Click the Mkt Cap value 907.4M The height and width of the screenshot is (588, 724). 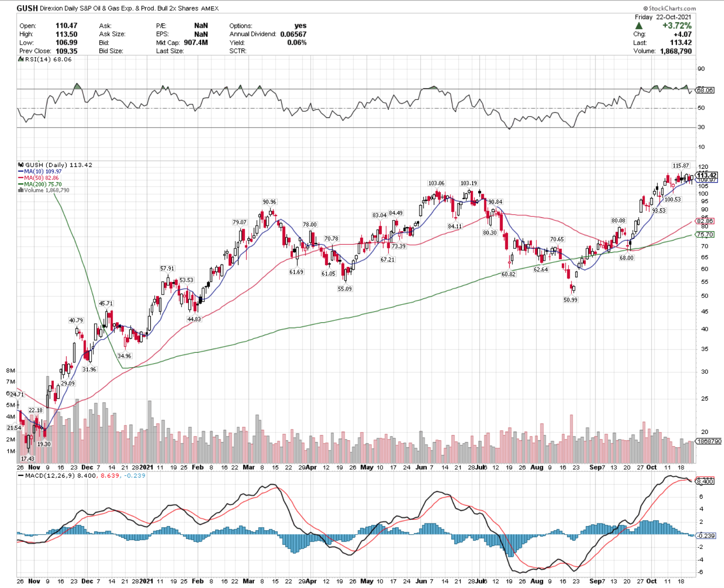click(196, 43)
